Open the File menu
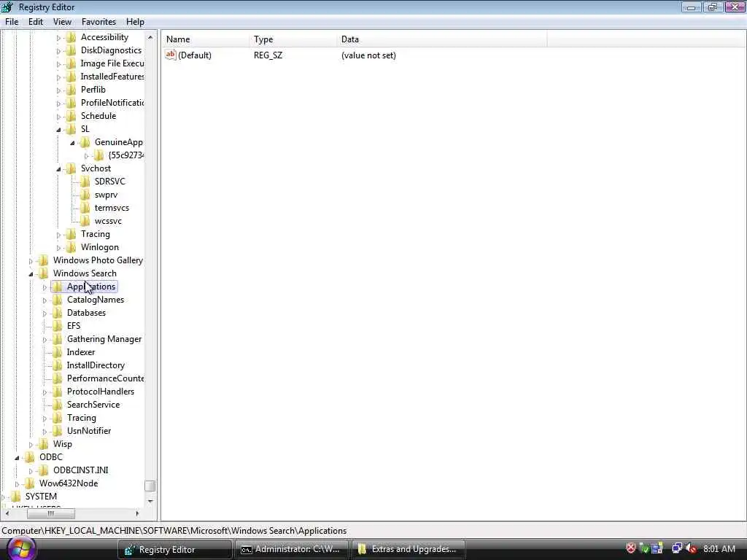The image size is (747, 560). pos(12,22)
